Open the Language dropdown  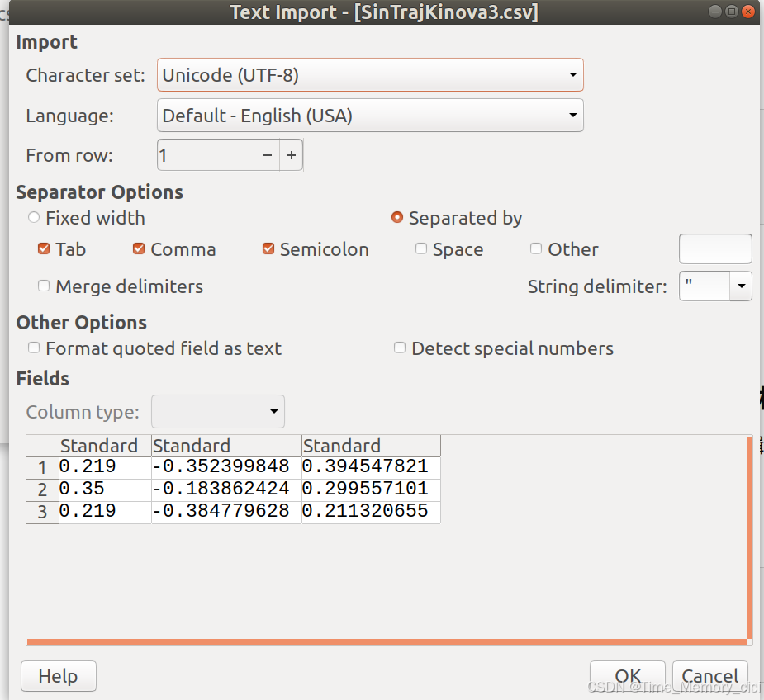[573, 116]
